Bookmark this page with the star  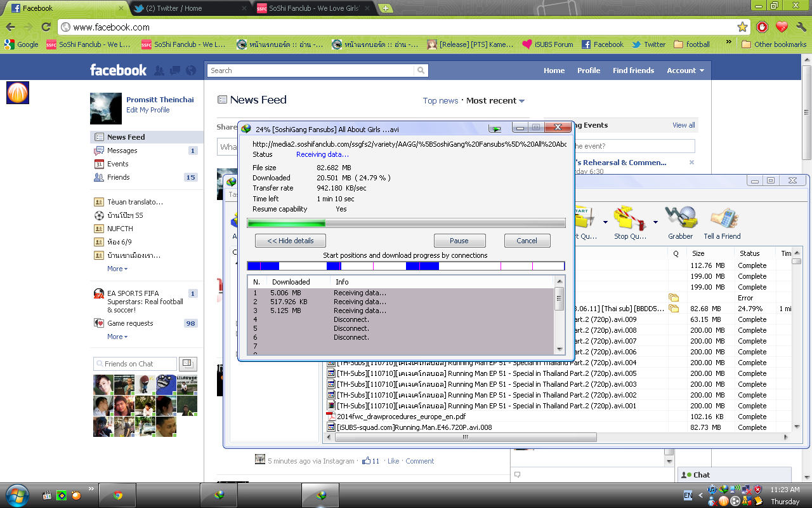click(742, 27)
